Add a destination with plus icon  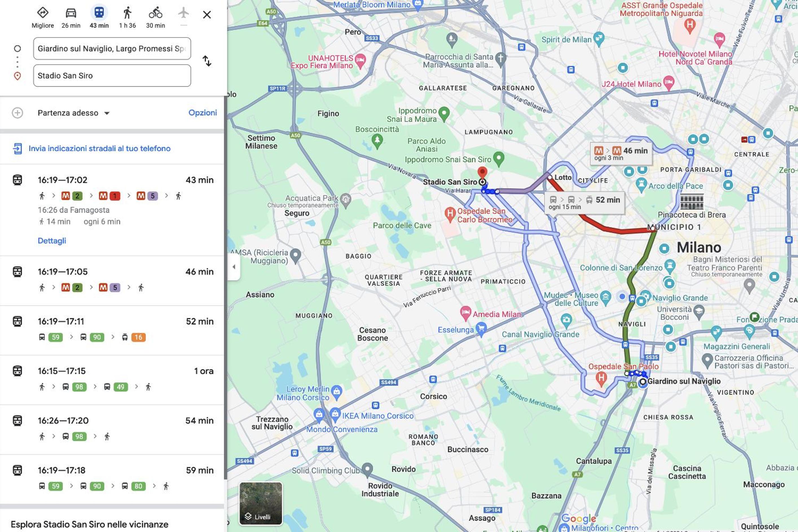click(x=18, y=113)
